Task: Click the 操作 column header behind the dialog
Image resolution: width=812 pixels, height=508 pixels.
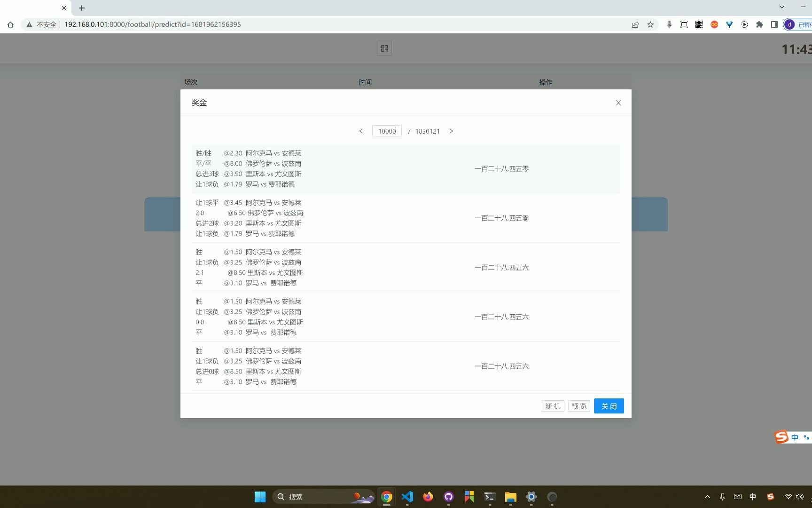Action: tap(546, 82)
